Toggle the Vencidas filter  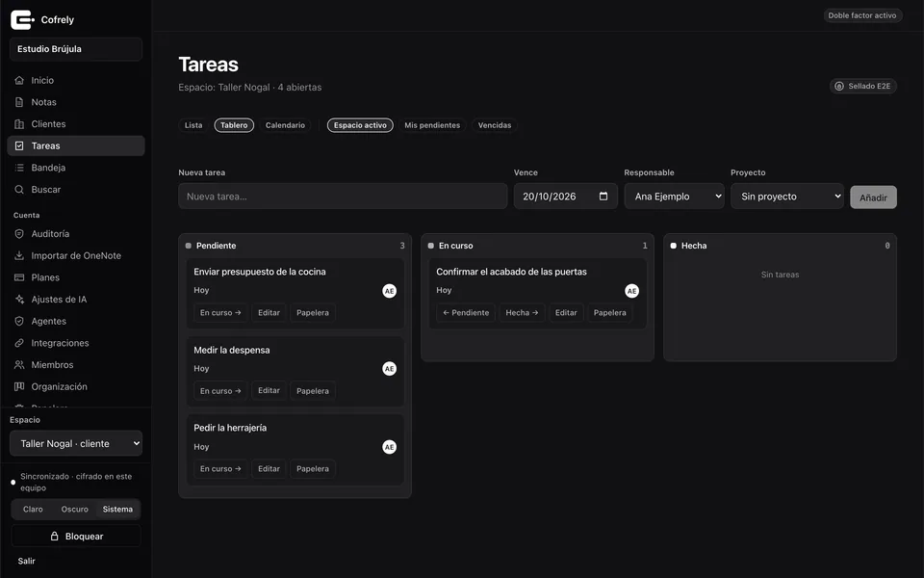(x=495, y=125)
